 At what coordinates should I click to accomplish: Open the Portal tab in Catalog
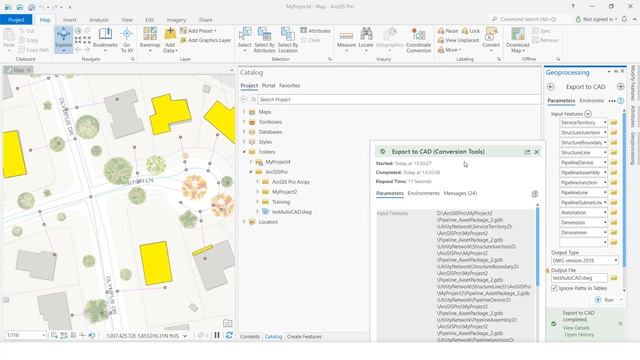pos(268,86)
